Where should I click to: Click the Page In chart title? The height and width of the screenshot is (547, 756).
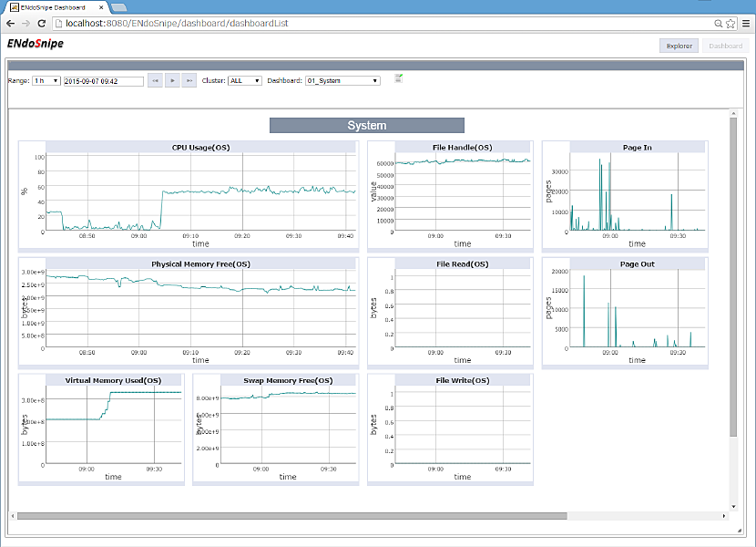click(637, 148)
